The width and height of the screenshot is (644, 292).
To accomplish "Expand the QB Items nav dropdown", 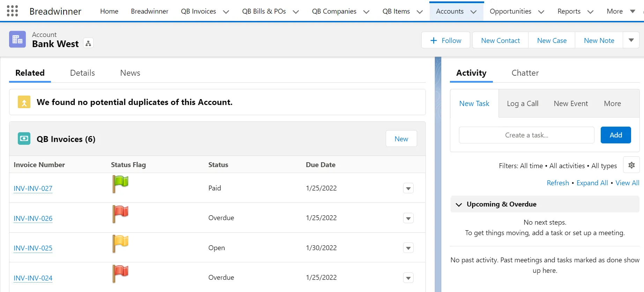I will coord(420,12).
